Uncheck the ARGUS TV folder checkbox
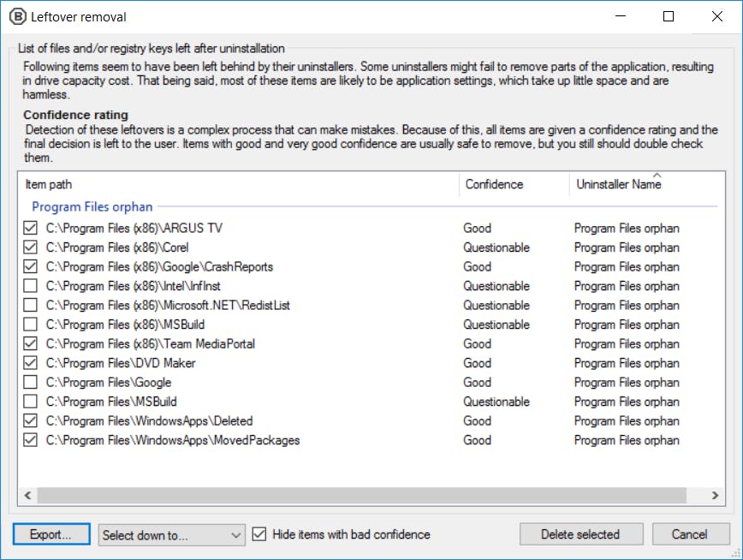Screen dimensions: 743x560 point(31,229)
